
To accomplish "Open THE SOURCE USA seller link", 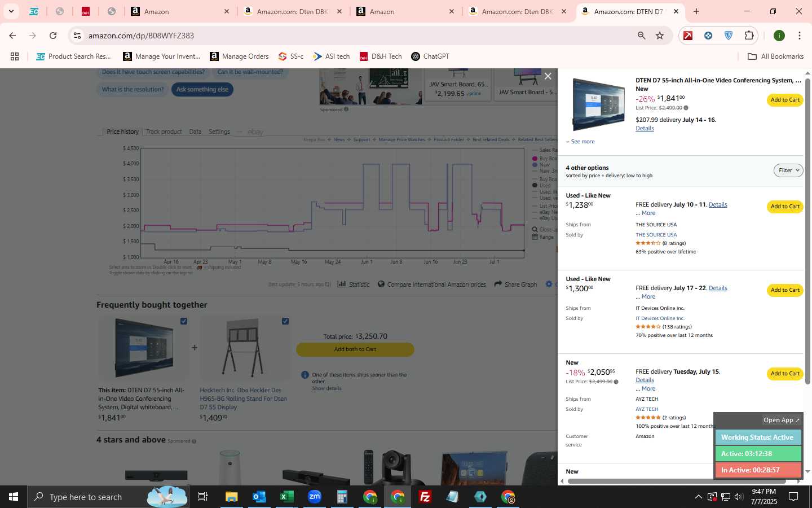I will (656, 235).
